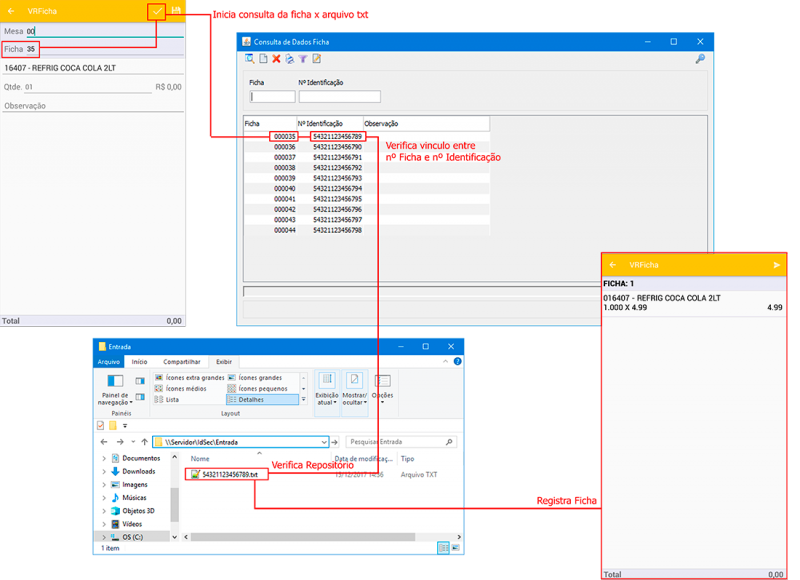Open the Início ribbon tab
The height and width of the screenshot is (580, 800).
(x=139, y=362)
